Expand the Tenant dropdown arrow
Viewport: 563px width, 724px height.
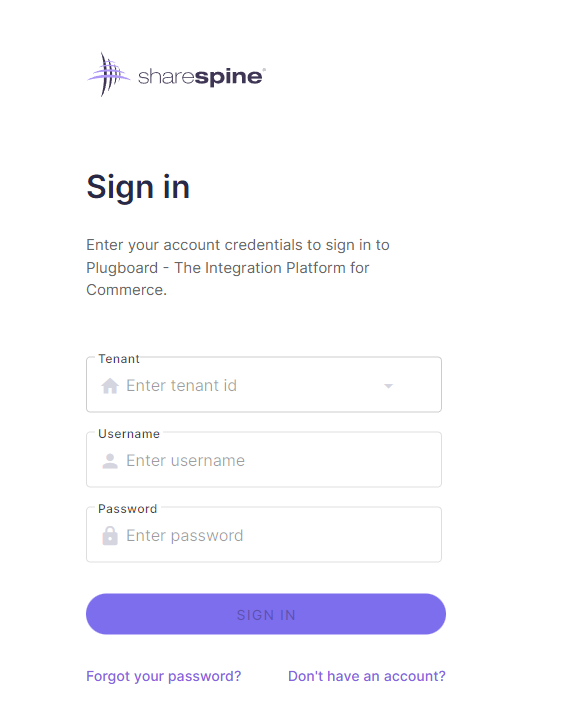pos(388,386)
